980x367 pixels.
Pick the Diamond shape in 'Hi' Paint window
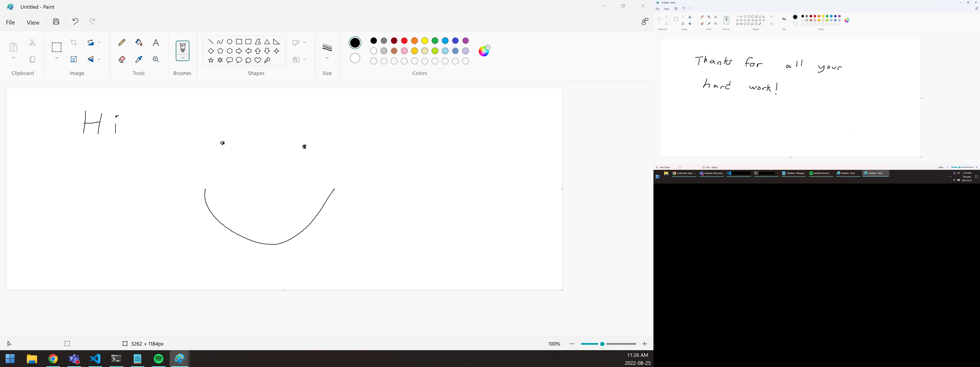(211, 51)
